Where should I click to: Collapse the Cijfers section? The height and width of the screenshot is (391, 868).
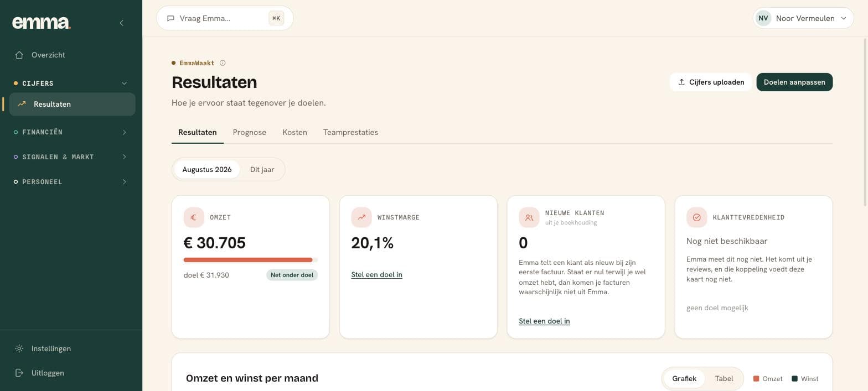pos(71,83)
